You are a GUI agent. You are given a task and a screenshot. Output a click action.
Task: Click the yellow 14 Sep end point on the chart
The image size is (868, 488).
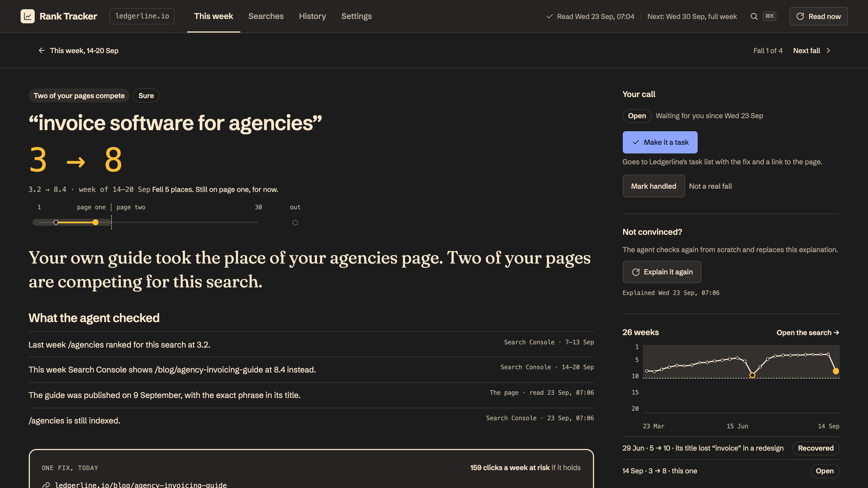[836, 371]
